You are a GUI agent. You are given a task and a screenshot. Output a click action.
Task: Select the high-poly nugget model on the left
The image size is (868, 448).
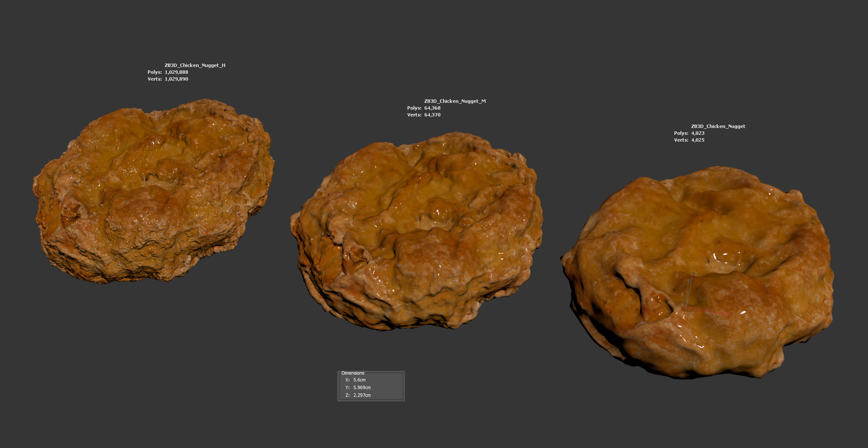point(153,192)
